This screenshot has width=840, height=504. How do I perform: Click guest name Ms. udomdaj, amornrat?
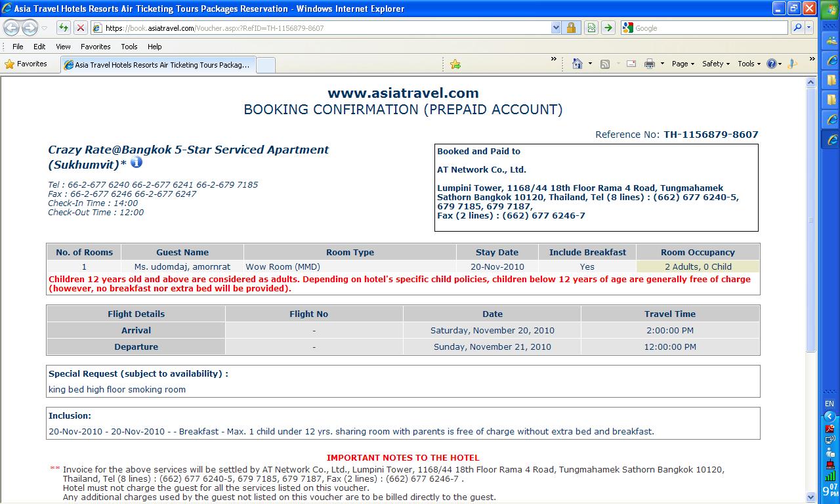click(182, 266)
